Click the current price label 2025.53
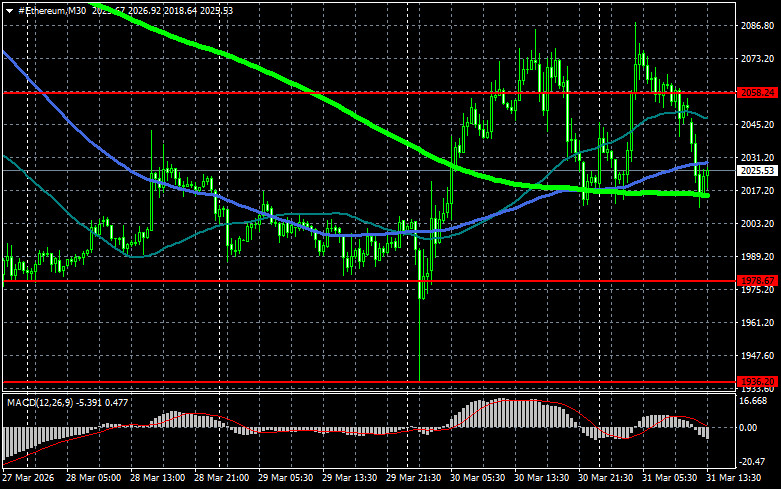The height and width of the screenshot is (489, 781). [x=758, y=171]
